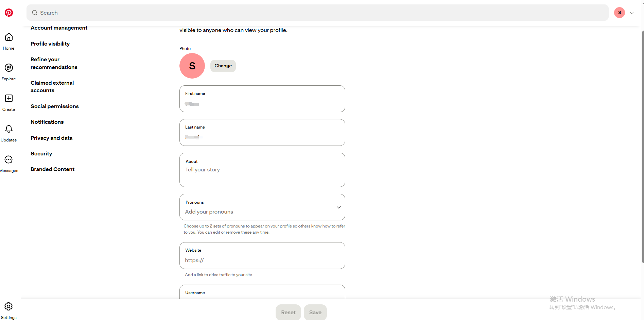This screenshot has width=644, height=320.
Task: Click the Save button
Action: pyautogui.click(x=315, y=312)
